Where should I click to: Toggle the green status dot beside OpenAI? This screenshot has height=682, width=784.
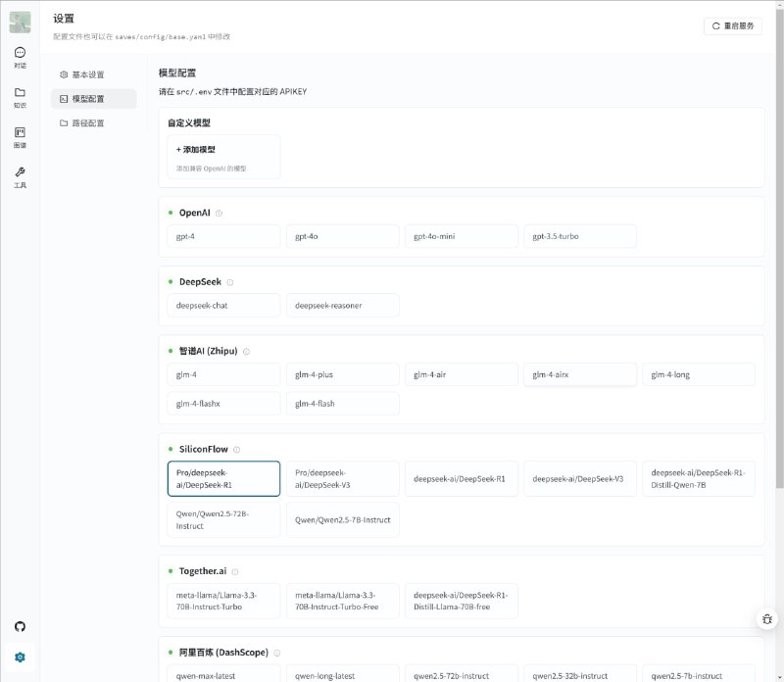coord(171,213)
